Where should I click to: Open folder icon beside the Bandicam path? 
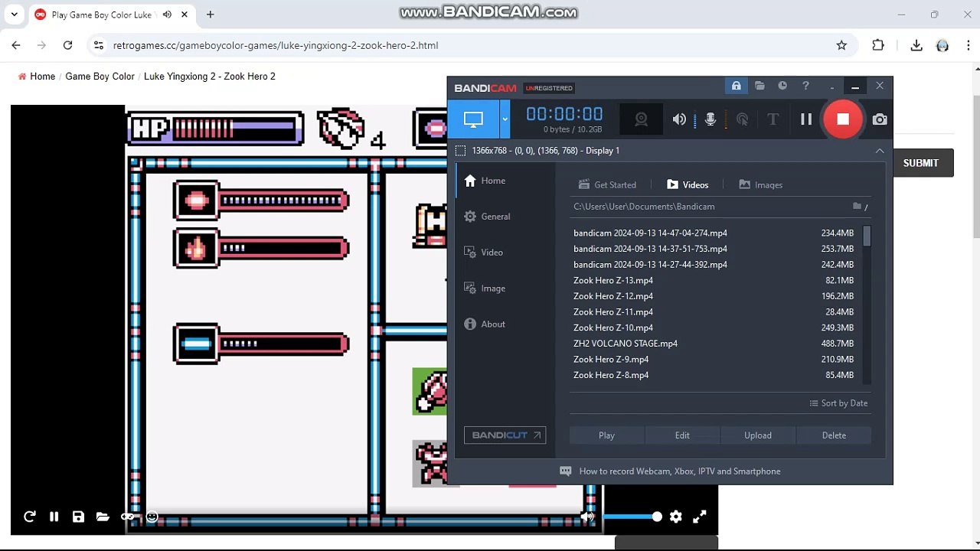[857, 207]
